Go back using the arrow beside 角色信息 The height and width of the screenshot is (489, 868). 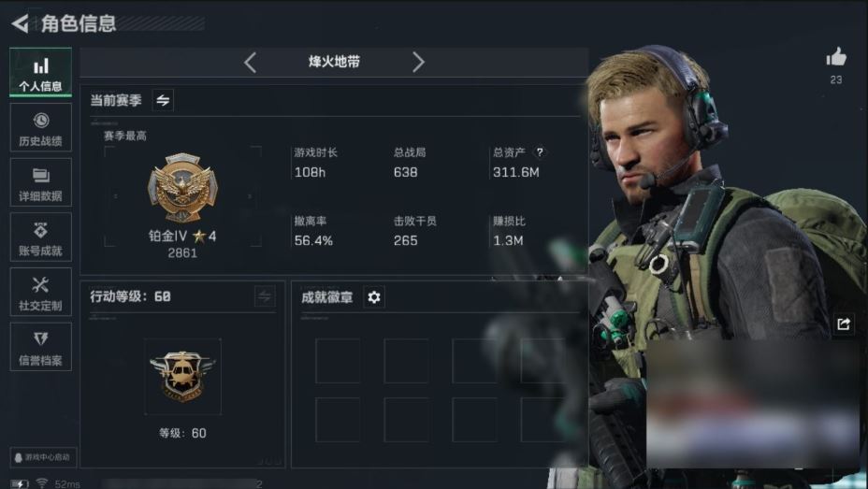coord(20,23)
